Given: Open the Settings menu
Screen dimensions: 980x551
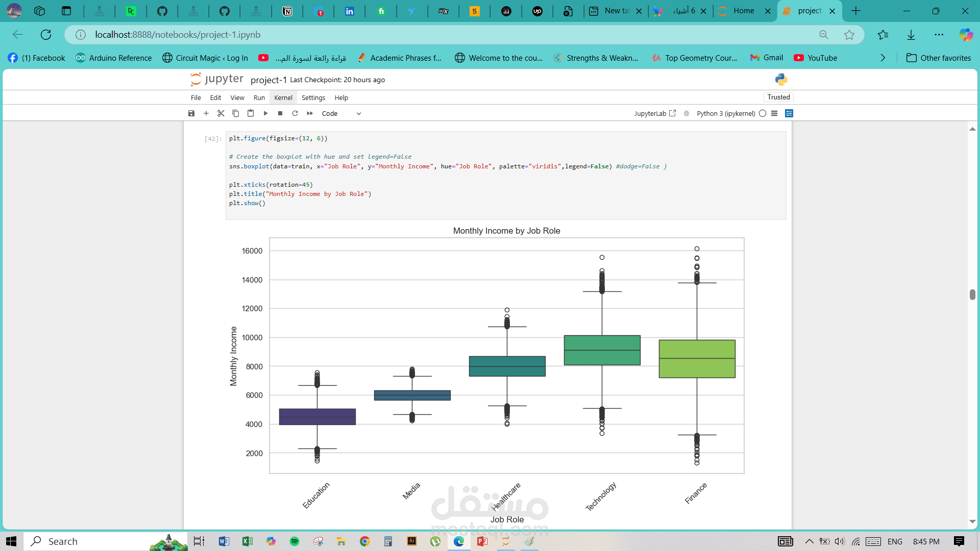Looking at the screenshot, I should click(x=313, y=97).
